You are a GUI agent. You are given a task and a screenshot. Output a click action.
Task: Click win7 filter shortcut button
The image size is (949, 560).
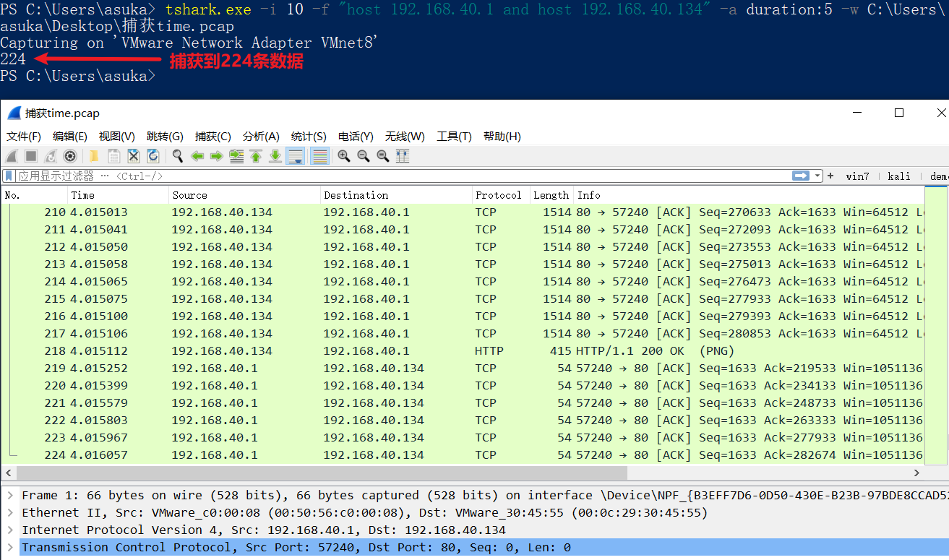857,176
